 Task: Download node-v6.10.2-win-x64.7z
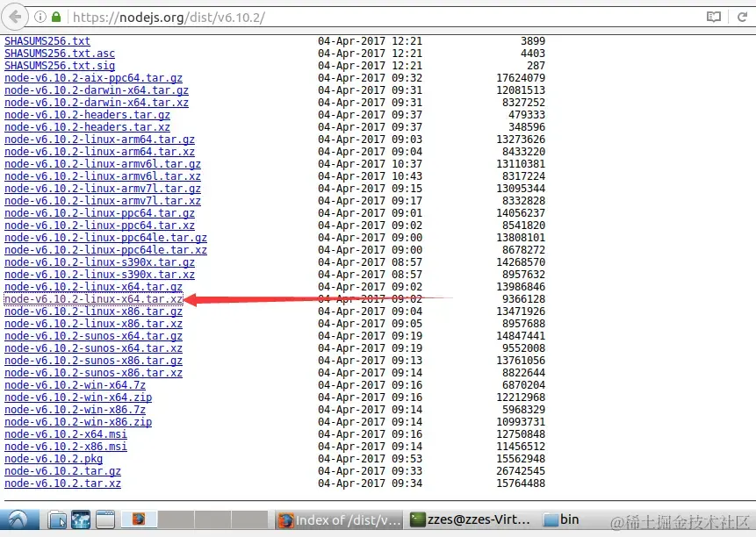point(76,385)
